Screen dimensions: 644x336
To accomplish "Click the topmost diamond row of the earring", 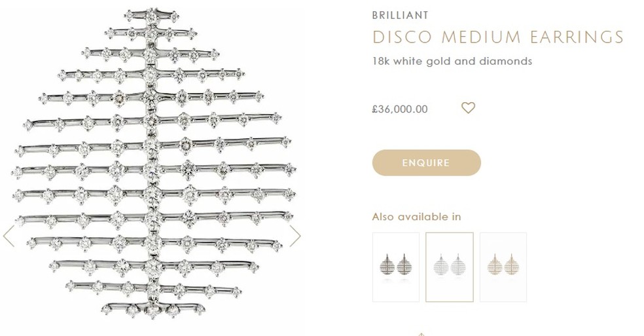I will pyautogui.click(x=152, y=16).
